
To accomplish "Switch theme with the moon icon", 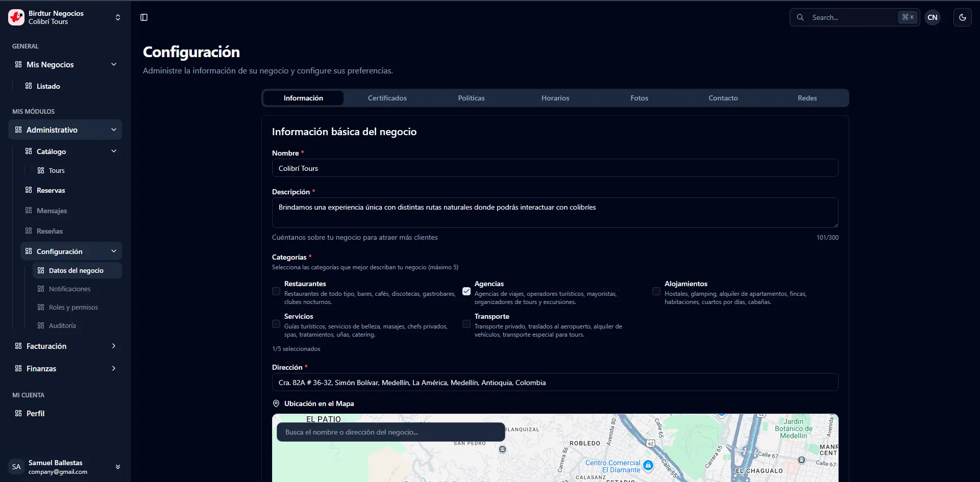I will pos(962,17).
